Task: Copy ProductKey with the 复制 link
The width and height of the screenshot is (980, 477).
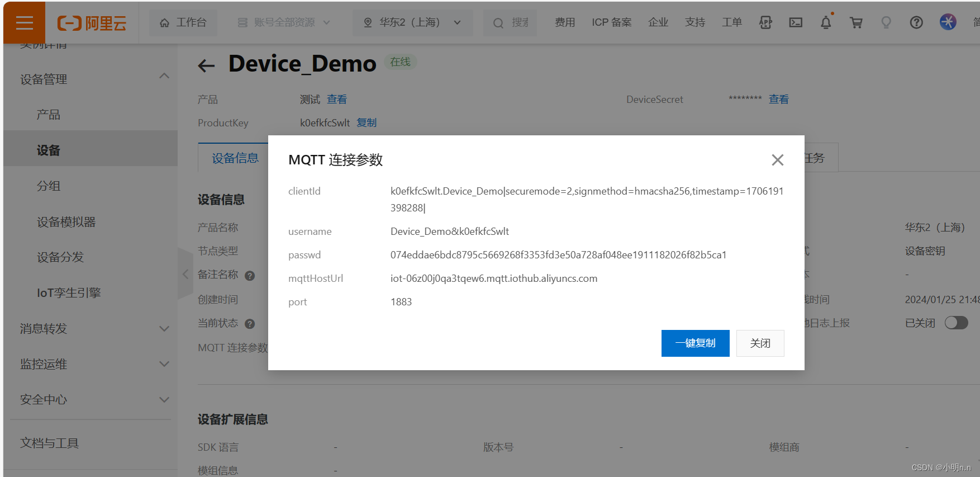Action: coord(367,122)
